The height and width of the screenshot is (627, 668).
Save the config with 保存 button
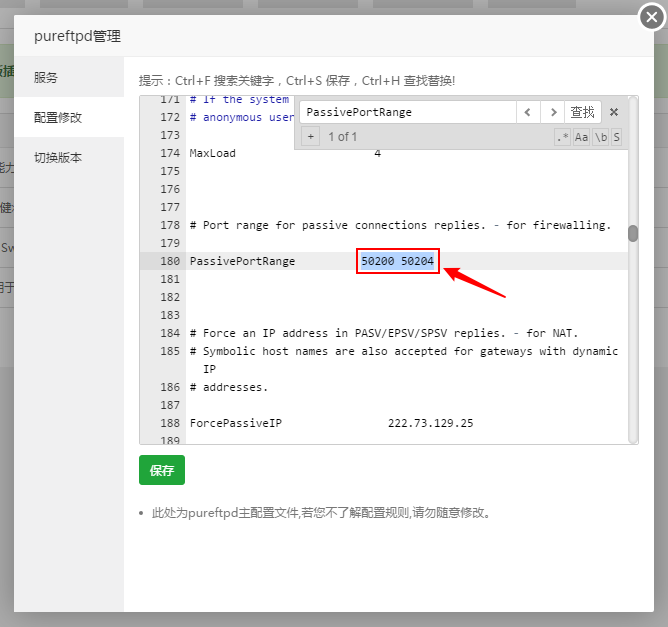(161, 470)
